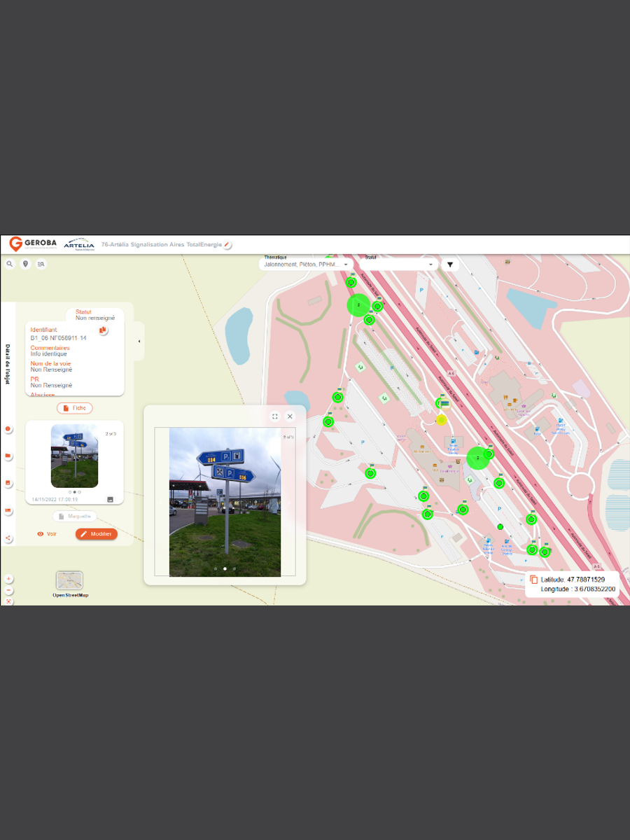The height and width of the screenshot is (840, 630).
Task: Copy latitude and longitude coordinates
Action: tap(533, 580)
